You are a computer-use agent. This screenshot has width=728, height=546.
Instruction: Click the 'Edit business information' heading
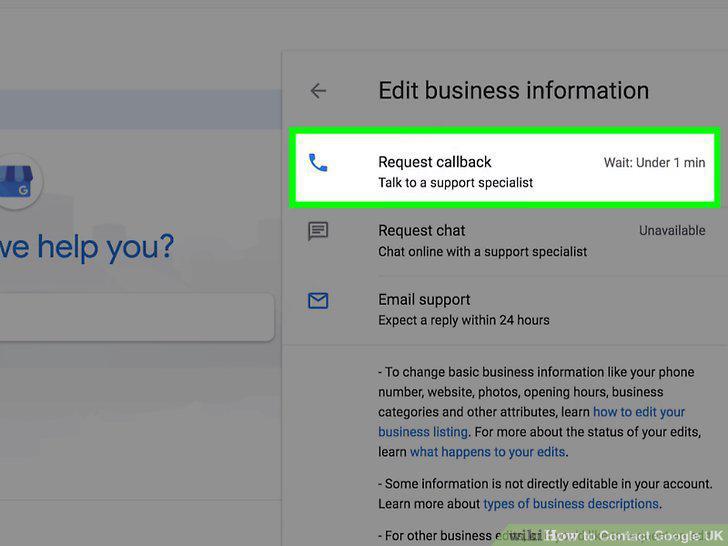pyautogui.click(x=514, y=91)
